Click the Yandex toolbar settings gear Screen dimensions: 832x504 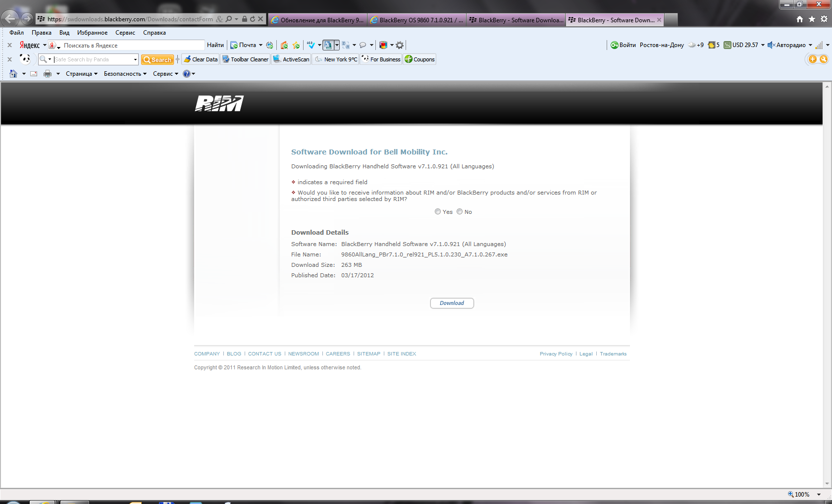(x=400, y=45)
